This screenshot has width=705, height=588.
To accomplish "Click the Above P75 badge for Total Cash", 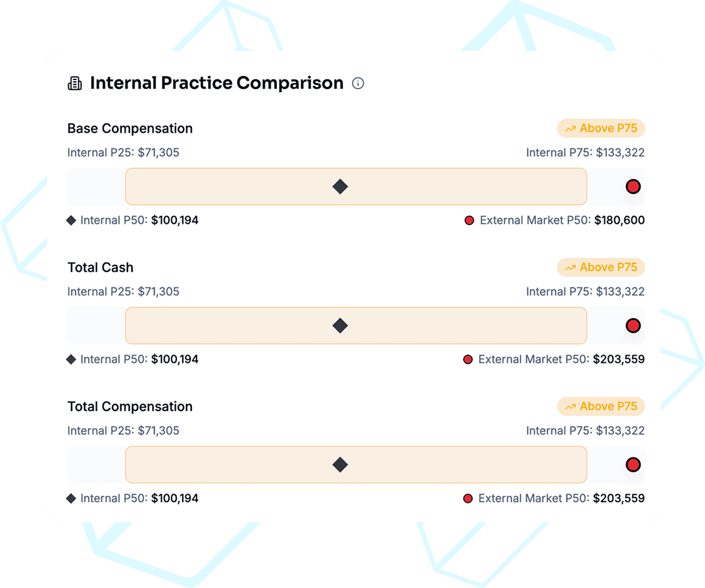I will [601, 267].
